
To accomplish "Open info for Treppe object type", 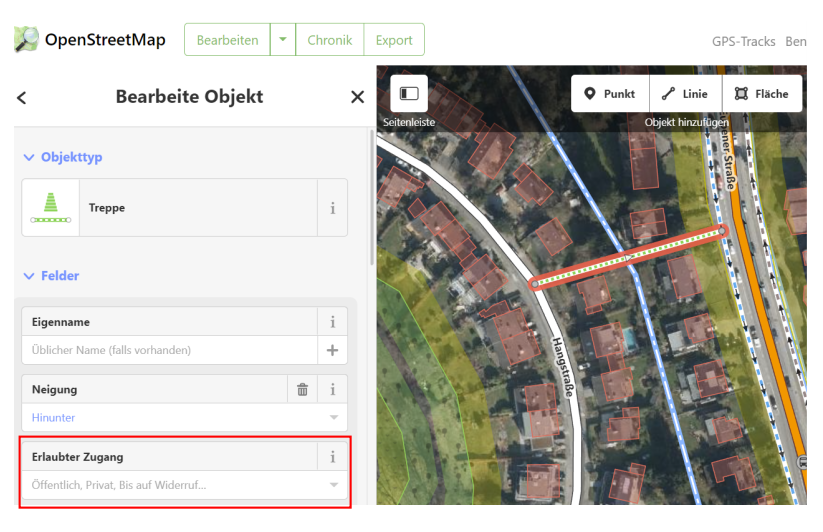I will (x=332, y=208).
